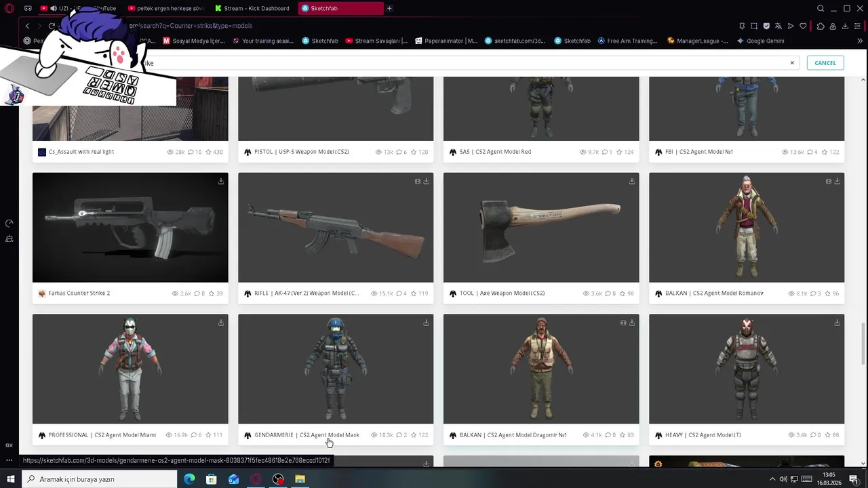This screenshot has width=868, height=488.
Task: Open RIFLE | AK-47 (Ver.2) Weapon Model title
Action: pos(307,293)
